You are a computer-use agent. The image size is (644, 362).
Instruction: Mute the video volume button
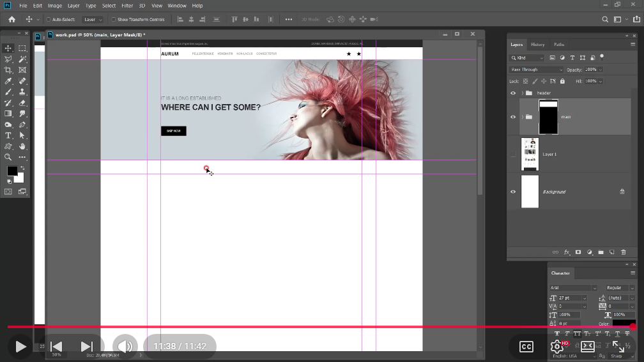coord(125,347)
